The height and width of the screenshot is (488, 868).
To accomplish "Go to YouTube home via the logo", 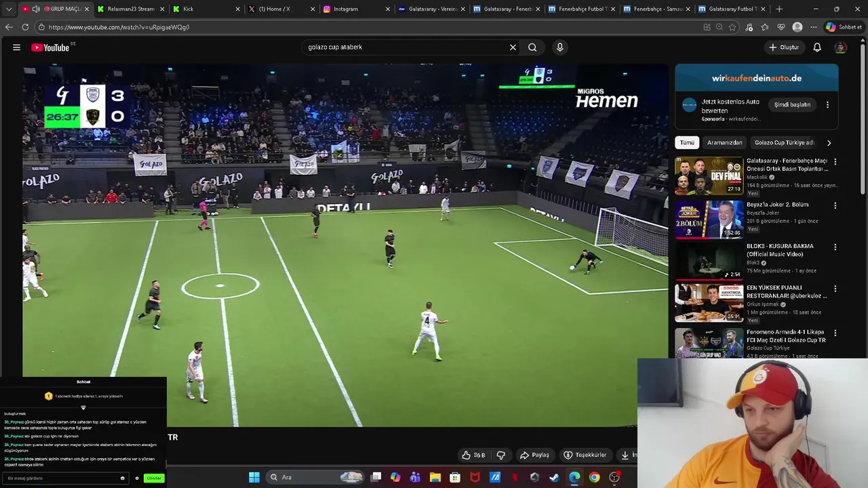I will point(50,47).
